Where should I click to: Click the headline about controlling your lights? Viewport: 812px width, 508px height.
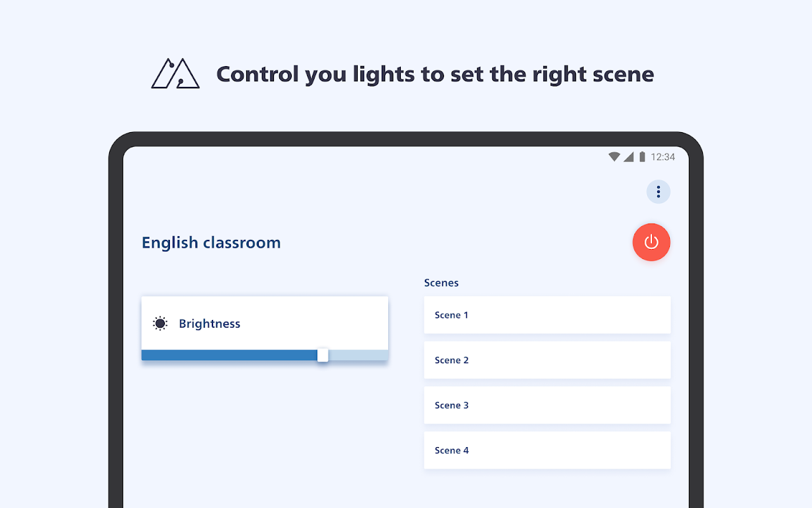click(x=435, y=74)
